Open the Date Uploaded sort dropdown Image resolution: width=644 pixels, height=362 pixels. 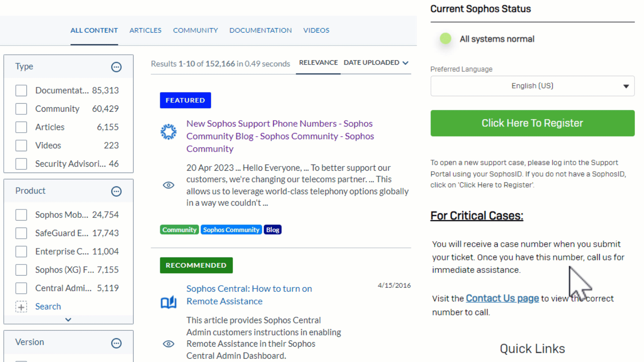point(376,63)
